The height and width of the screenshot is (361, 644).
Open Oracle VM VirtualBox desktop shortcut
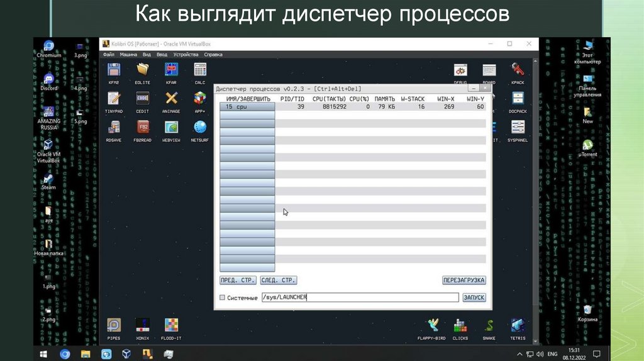[48, 145]
